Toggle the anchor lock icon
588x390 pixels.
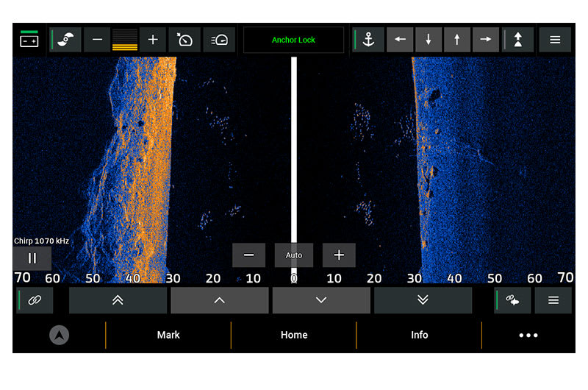368,40
